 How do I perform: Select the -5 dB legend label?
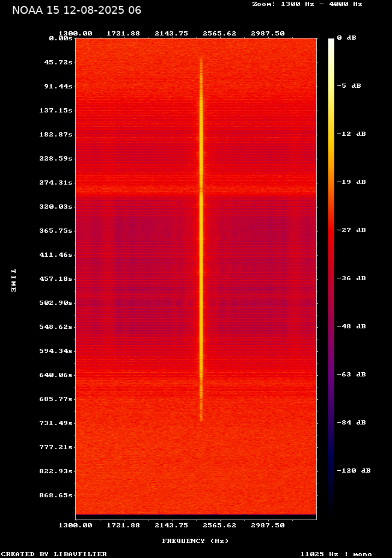point(349,86)
